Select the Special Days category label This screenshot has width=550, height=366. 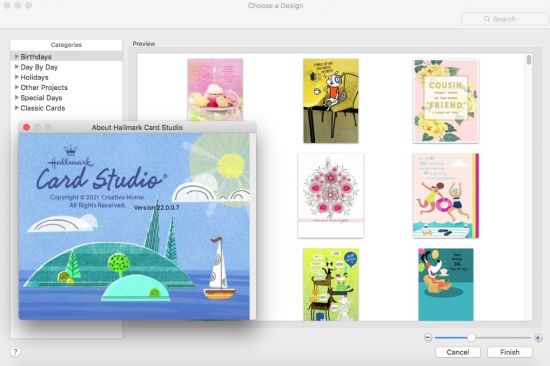(x=41, y=98)
